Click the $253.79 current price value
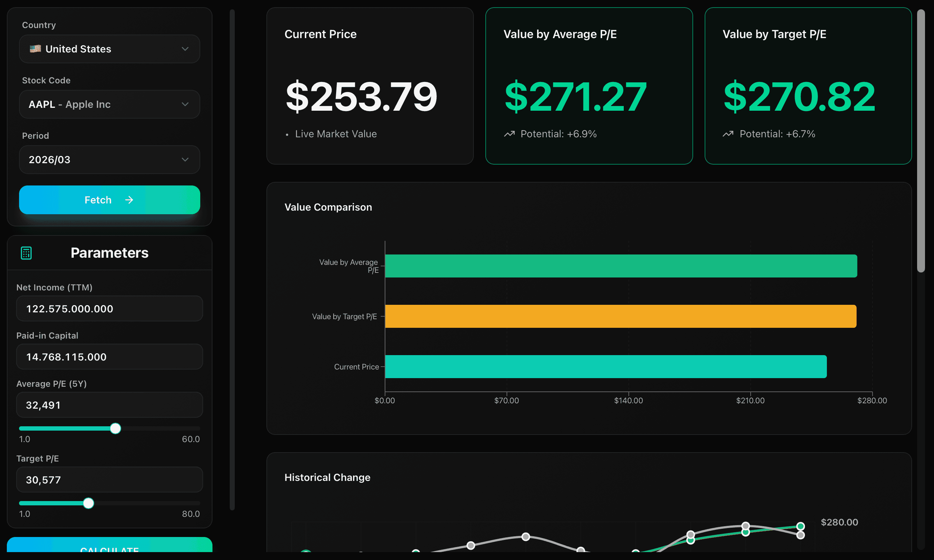The width and height of the screenshot is (934, 560). pyautogui.click(x=362, y=97)
